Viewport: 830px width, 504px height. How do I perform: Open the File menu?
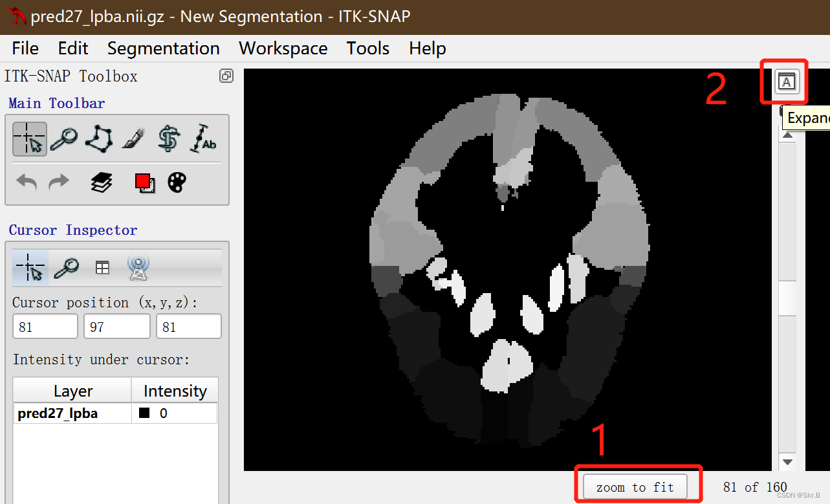(x=25, y=49)
